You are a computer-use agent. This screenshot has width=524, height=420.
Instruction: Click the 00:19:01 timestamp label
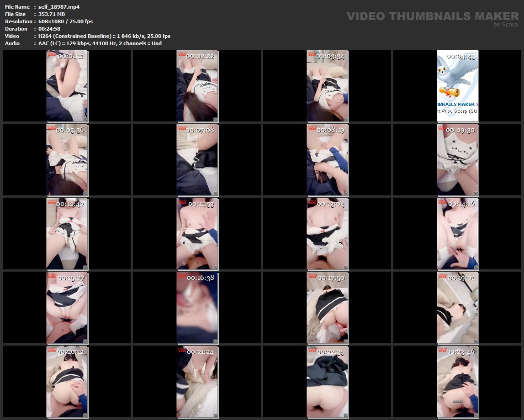tap(461, 278)
